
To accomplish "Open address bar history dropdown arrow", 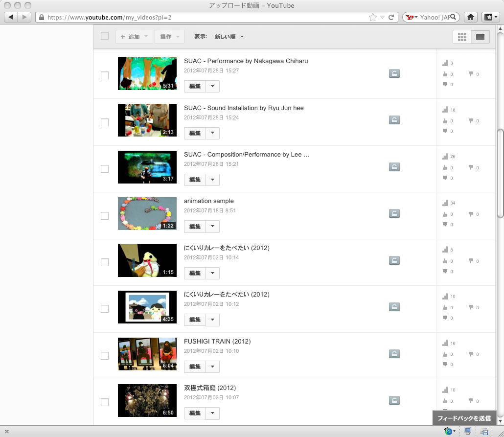I will (x=382, y=17).
